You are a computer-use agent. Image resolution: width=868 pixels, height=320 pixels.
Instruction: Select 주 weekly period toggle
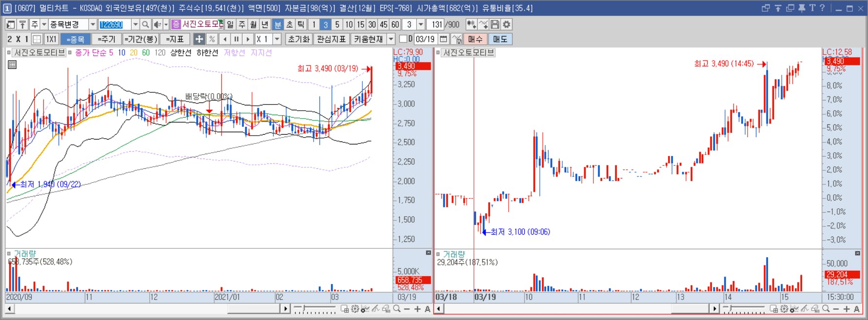click(x=242, y=24)
